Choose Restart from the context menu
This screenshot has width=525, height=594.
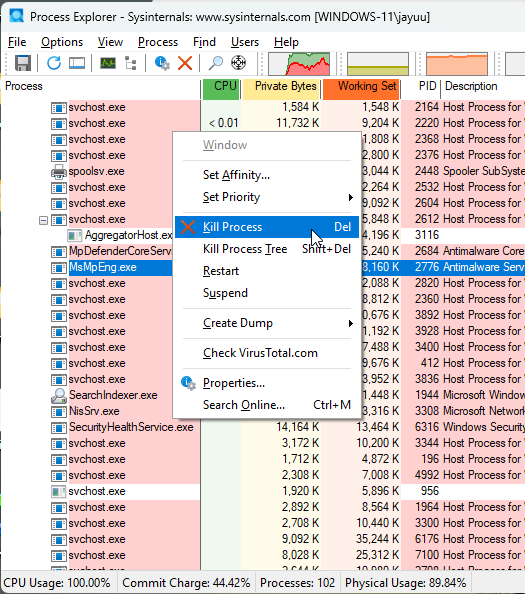(267, 271)
